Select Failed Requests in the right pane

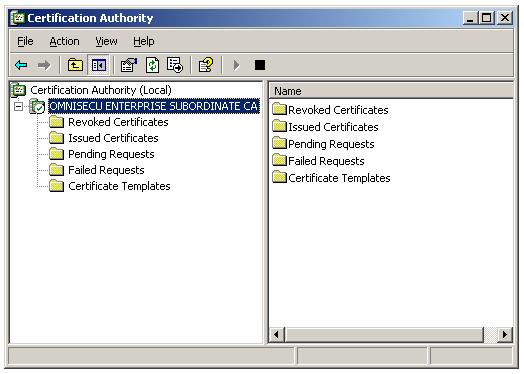326,161
